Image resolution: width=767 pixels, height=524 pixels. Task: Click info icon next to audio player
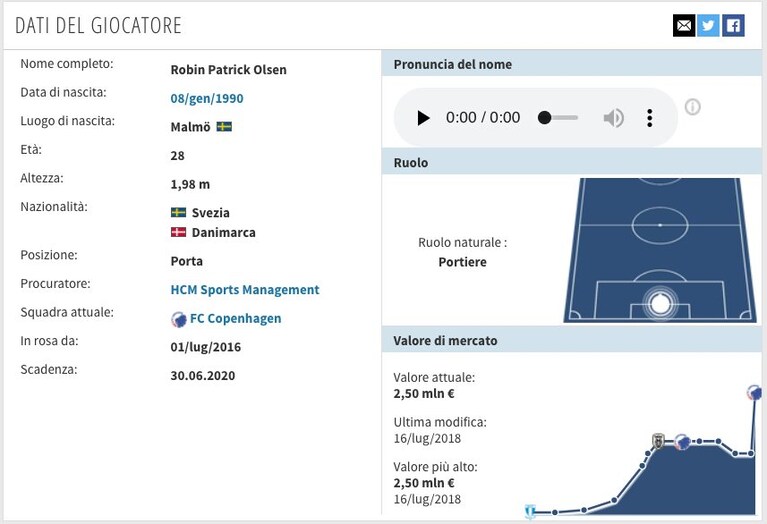coord(692,107)
